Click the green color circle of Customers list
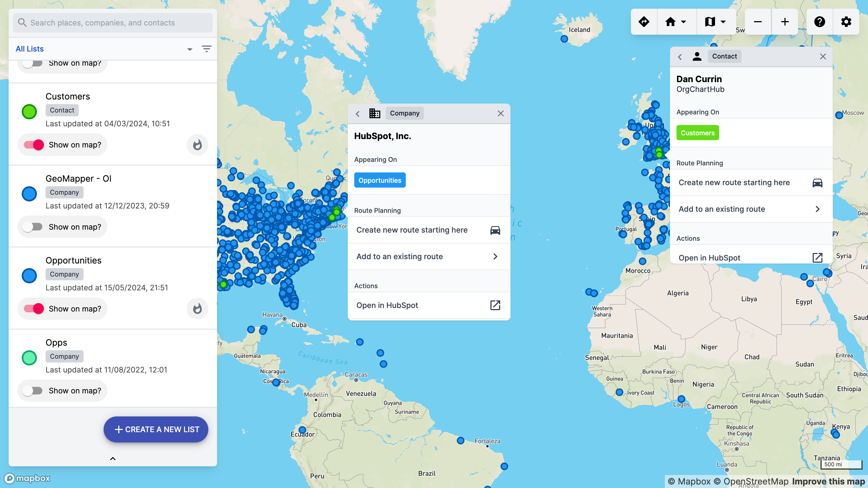The height and width of the screenshot is (488, 868). click(x=29, y=111)
